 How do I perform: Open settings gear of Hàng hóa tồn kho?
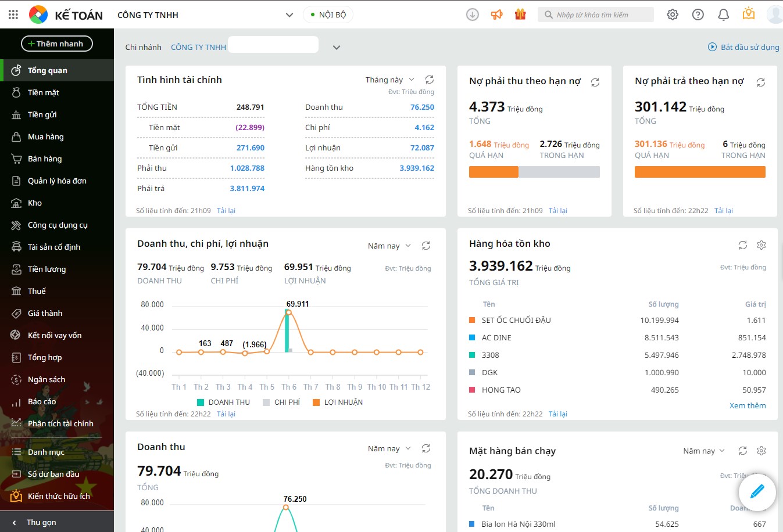click(761, 245)
